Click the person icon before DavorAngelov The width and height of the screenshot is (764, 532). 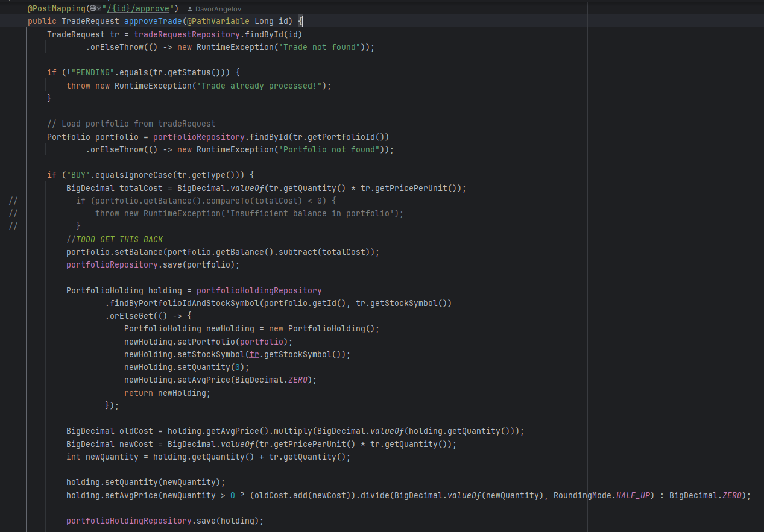click(190, 9)
